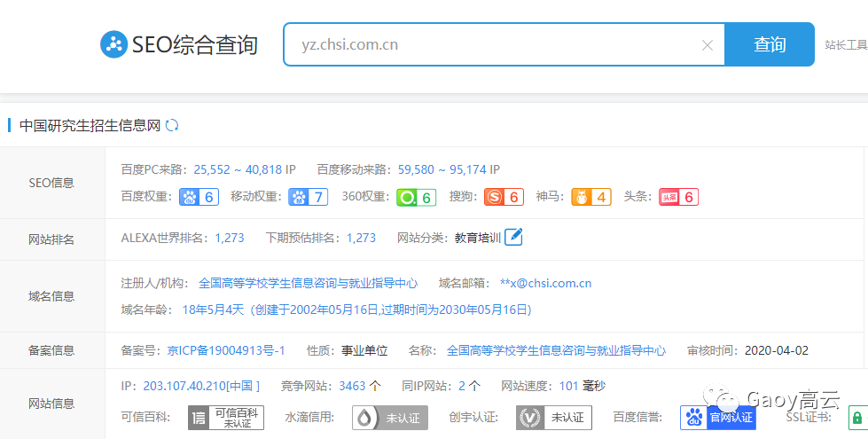The width and height of the screenshot is (868, 439).
Task: Select the 域名信息 row header
Action: [52, 296]
